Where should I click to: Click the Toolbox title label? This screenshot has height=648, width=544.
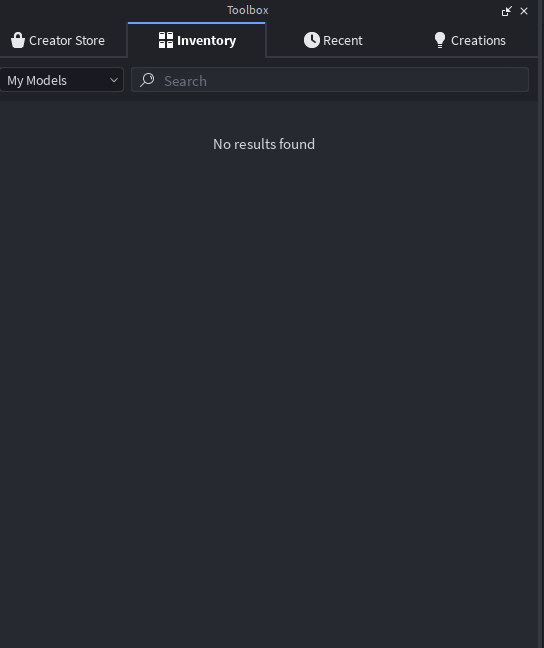click(x=248, y=10)
